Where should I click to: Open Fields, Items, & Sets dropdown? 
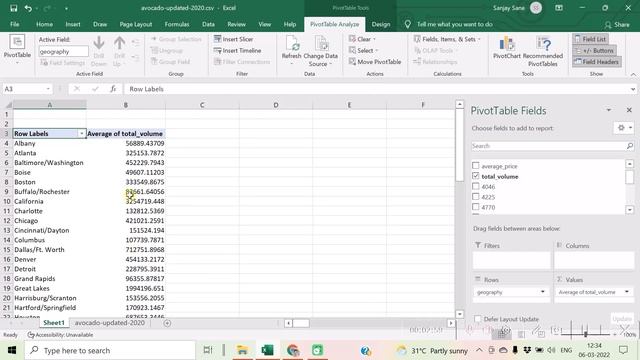447,39
